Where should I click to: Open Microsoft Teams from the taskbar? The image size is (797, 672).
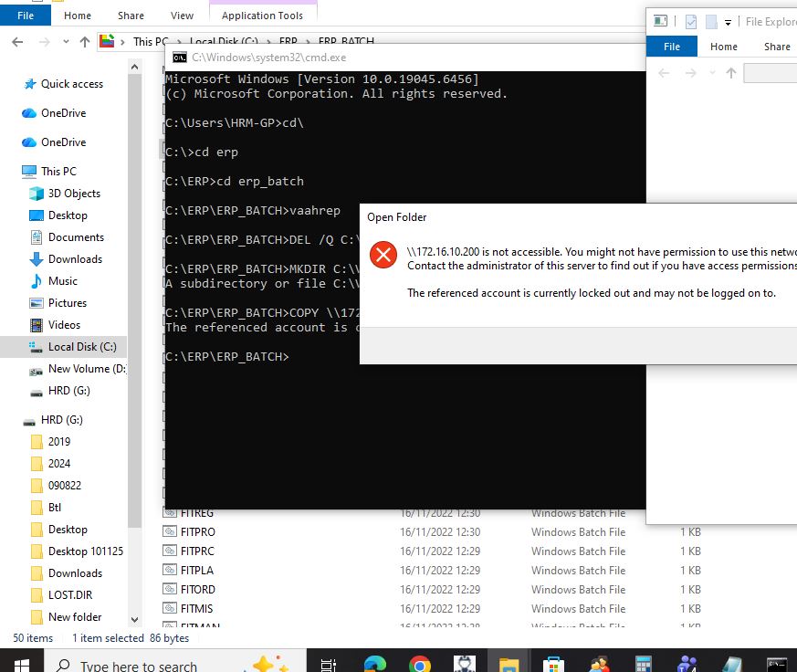tap(687, 665)
